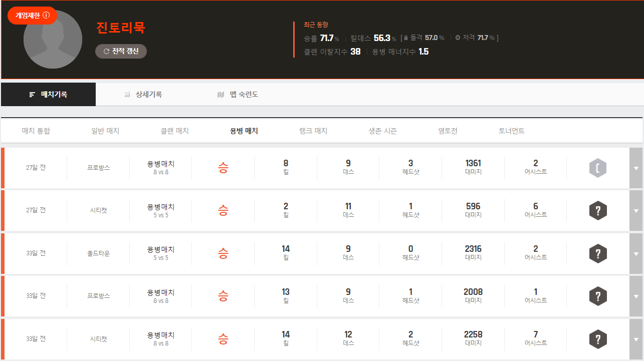Click the question mark badge in 2316 damage row

tap(598, 253)
